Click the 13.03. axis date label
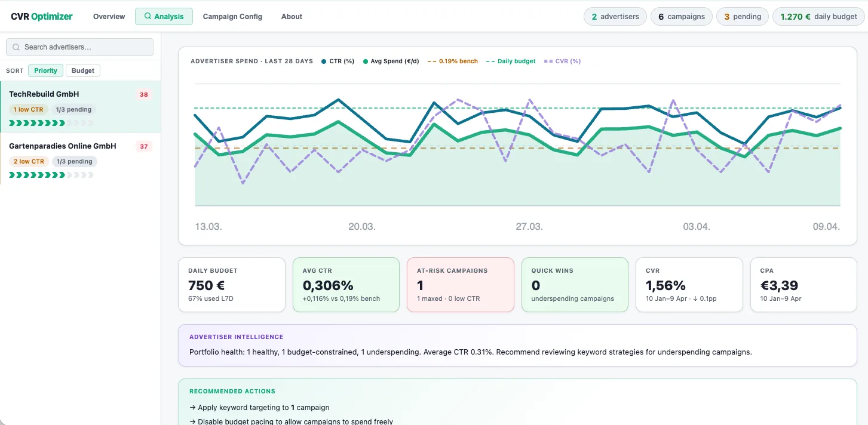 pos(208,227)
